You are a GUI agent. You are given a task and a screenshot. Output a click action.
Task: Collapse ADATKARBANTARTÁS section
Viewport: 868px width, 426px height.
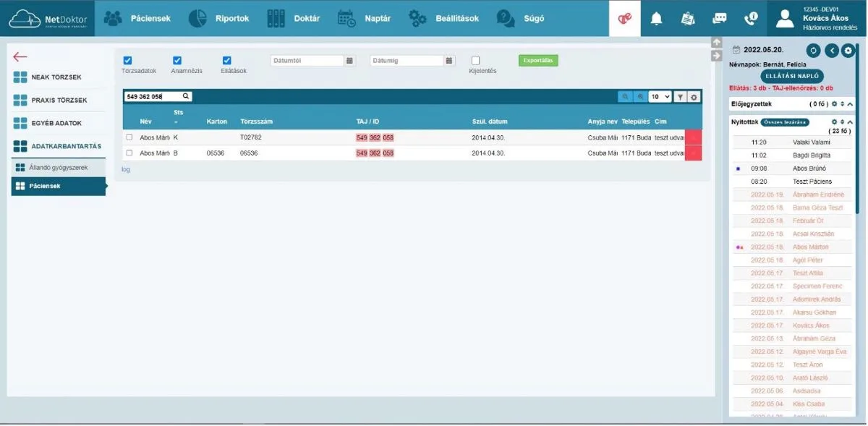(x=58, y=146)
